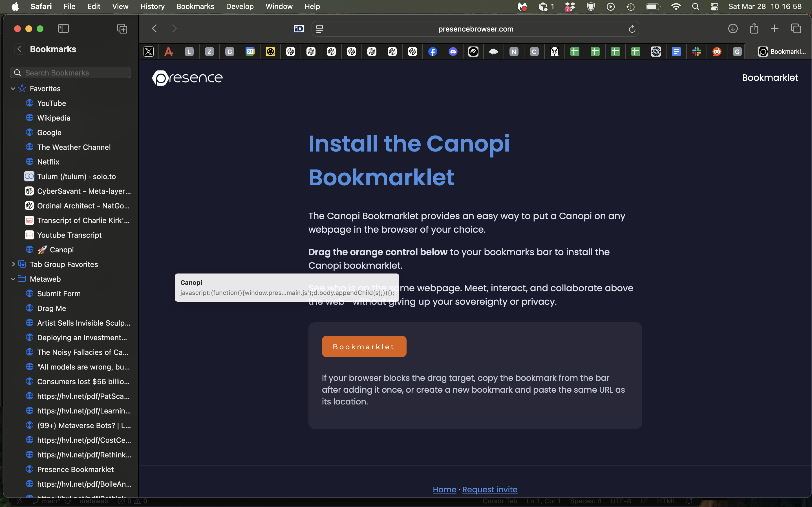Open the Develop menu in the menu bar
The height and width of the screenshot is (507, 812).
pyautogui.click(x=239, y=6)
